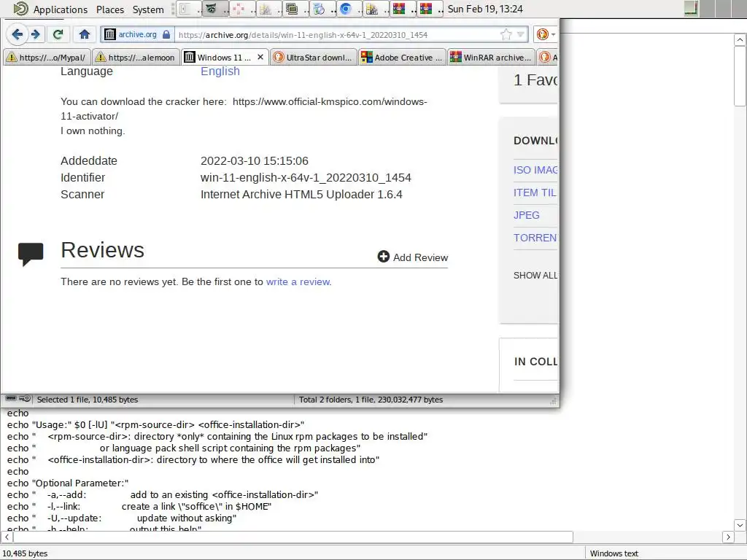Click 'Total 2 folders, 1 file' status text
Viewport: 747px width, 560px height.
coord(371,400)
